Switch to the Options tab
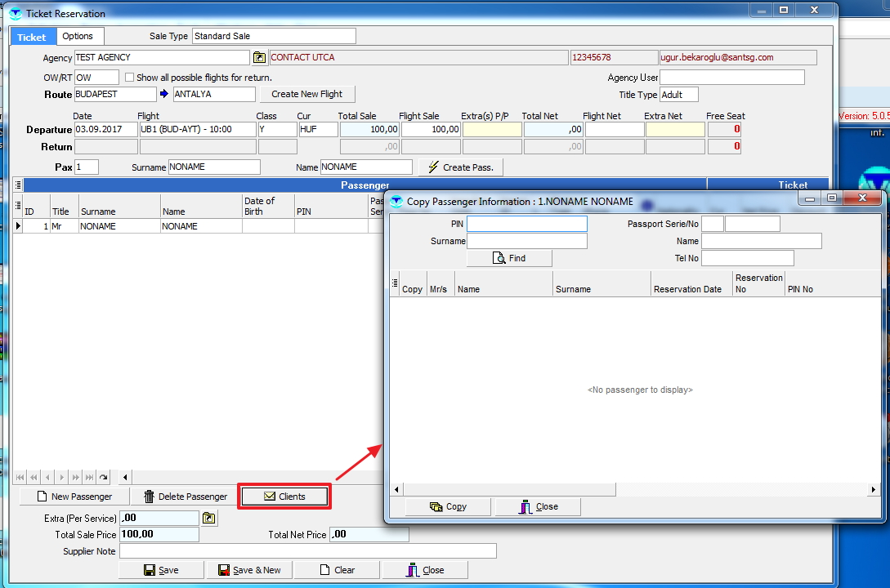This screenshot has width=890, height=588. 78,36
